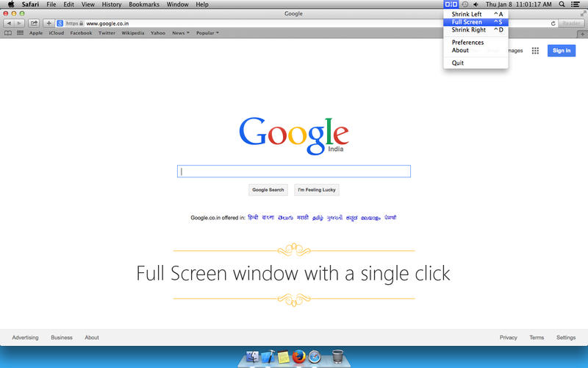This screenshot has width=588, height=368.
Task: Click the Terms footer link
Action: pyautogui.click(x=537, y=338)
